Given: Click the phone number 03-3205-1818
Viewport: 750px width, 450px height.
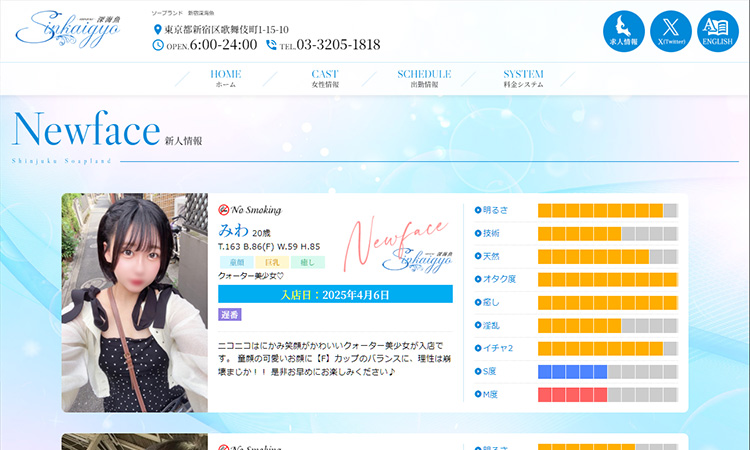Looking at the screenshot, I should click(x=338, y=44).
